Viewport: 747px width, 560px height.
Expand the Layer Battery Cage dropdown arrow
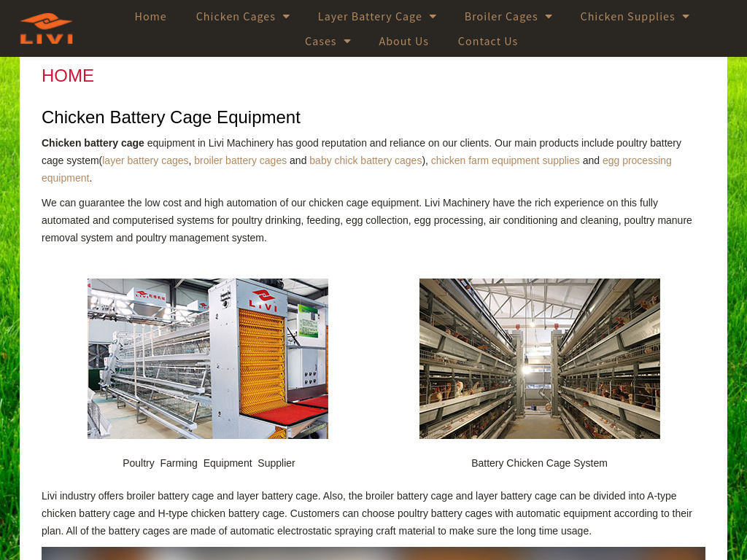tap(433, 17)
